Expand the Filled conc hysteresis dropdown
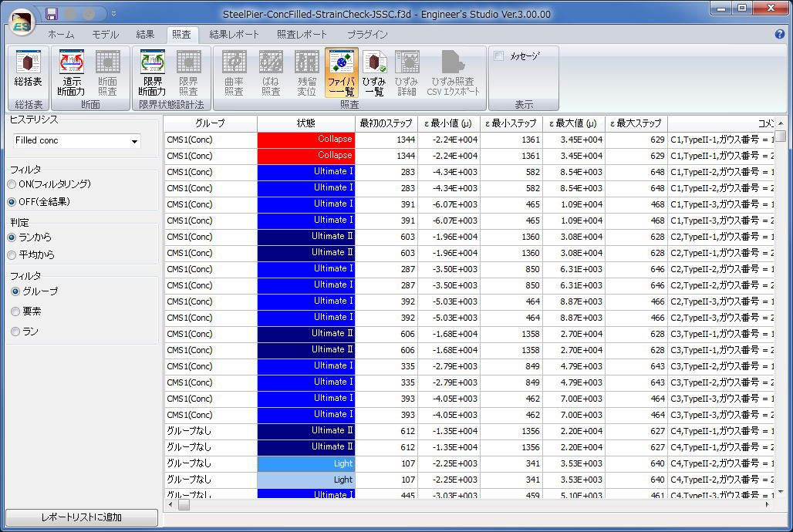Image resolution: width=793 pixels, height=532 pixels. tap(134, 141)
